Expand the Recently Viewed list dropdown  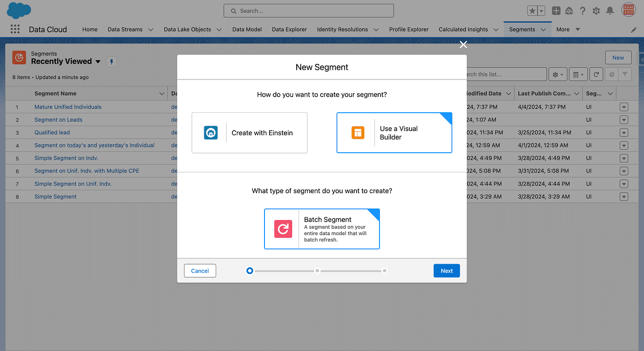click(98, 62)
